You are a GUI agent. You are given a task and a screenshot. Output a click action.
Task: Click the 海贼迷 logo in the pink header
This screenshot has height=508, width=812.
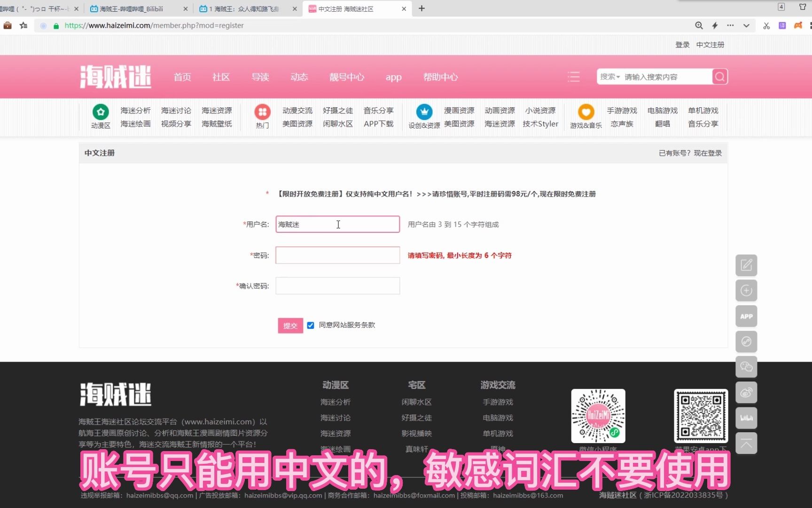tap(115, 77)
